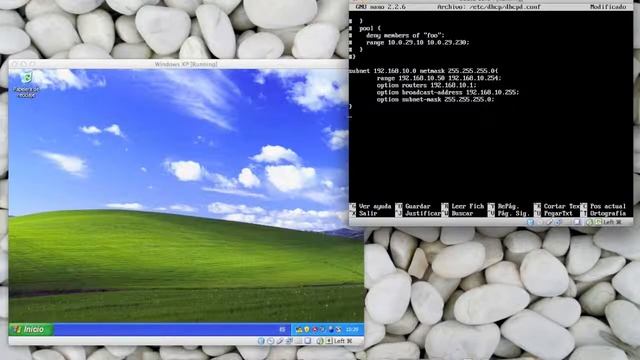Click 'Left ⌘' host key in Windows XP VM
This screenshot has height=360, width=640.
point(343,341)
